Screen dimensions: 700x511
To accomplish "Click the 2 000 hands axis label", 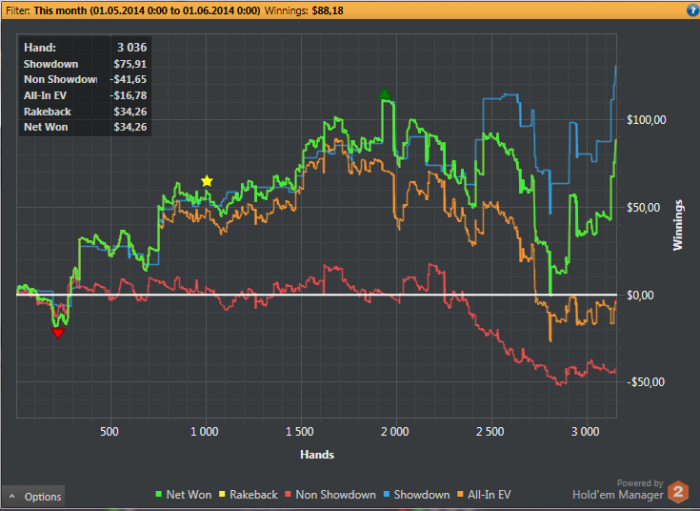I will coord(395,432).
